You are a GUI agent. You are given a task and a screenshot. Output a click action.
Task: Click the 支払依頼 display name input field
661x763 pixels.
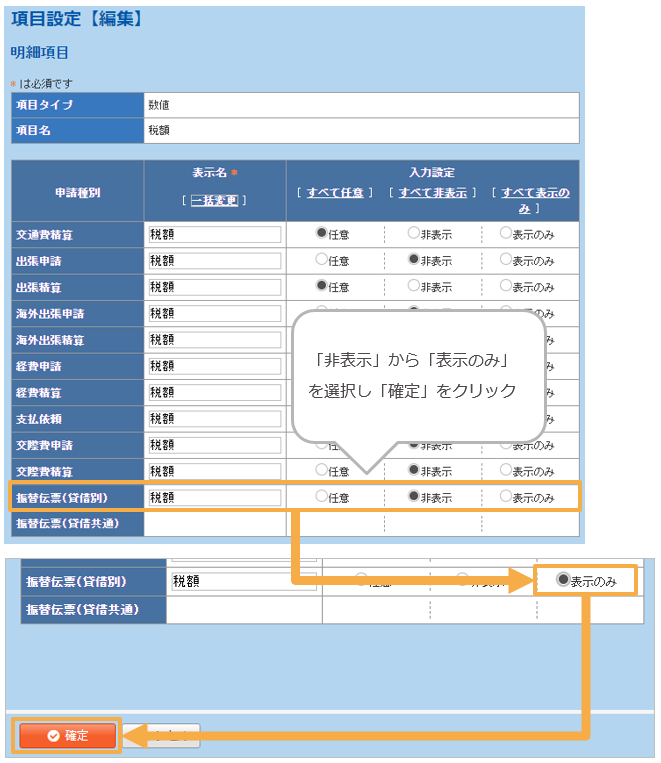pos(214,418)
